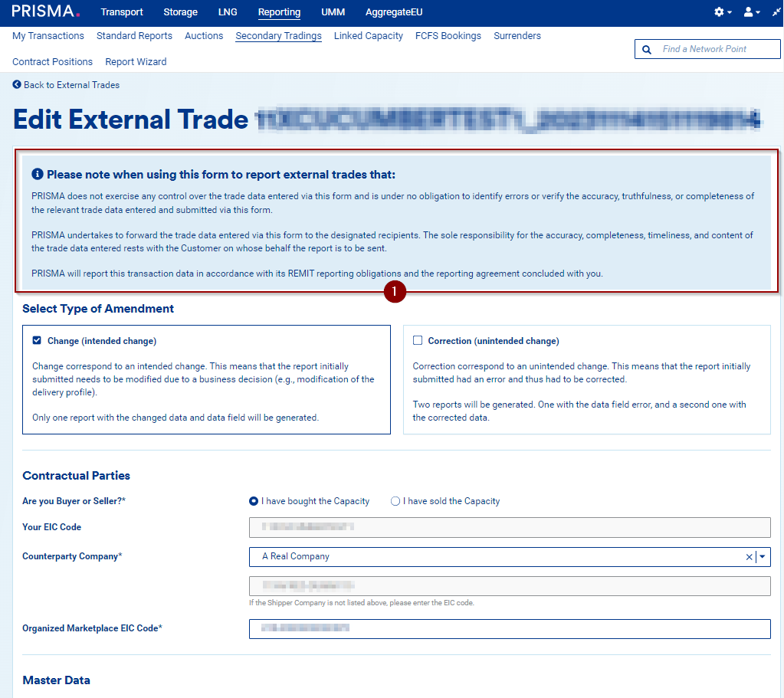The width and height of the screenshot is (784, 698).
Task: Check the Correction (unintended change) checkbox
Action: tap(418, 341)
